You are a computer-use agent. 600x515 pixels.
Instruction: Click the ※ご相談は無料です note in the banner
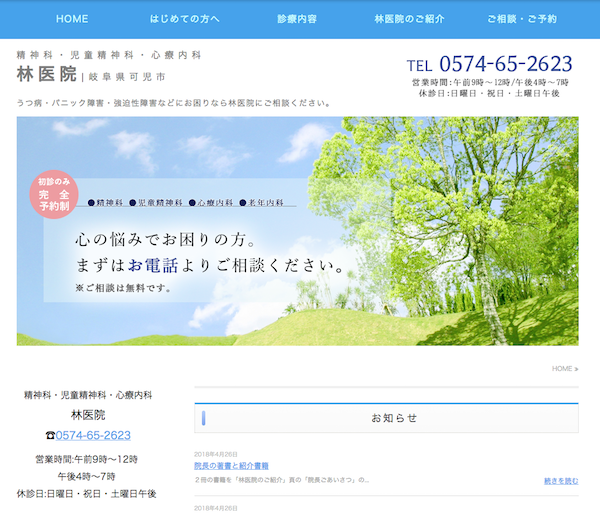pos(123,288)
